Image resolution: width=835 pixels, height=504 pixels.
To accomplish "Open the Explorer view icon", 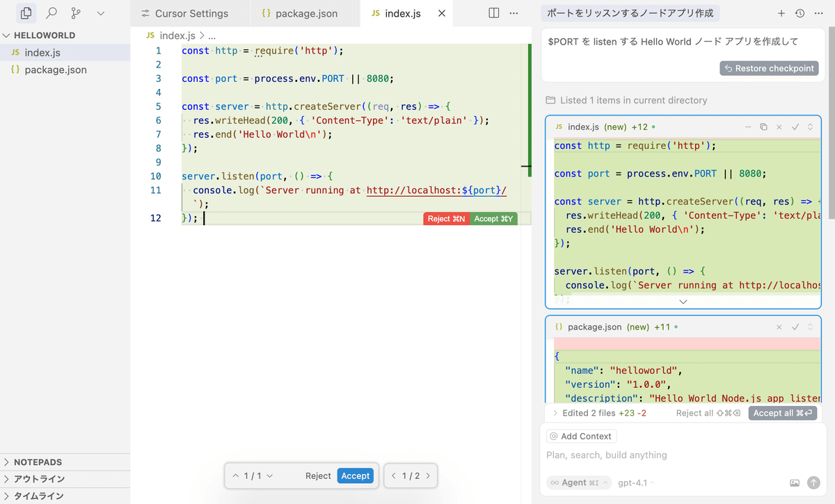I will [x=26, y=13].
